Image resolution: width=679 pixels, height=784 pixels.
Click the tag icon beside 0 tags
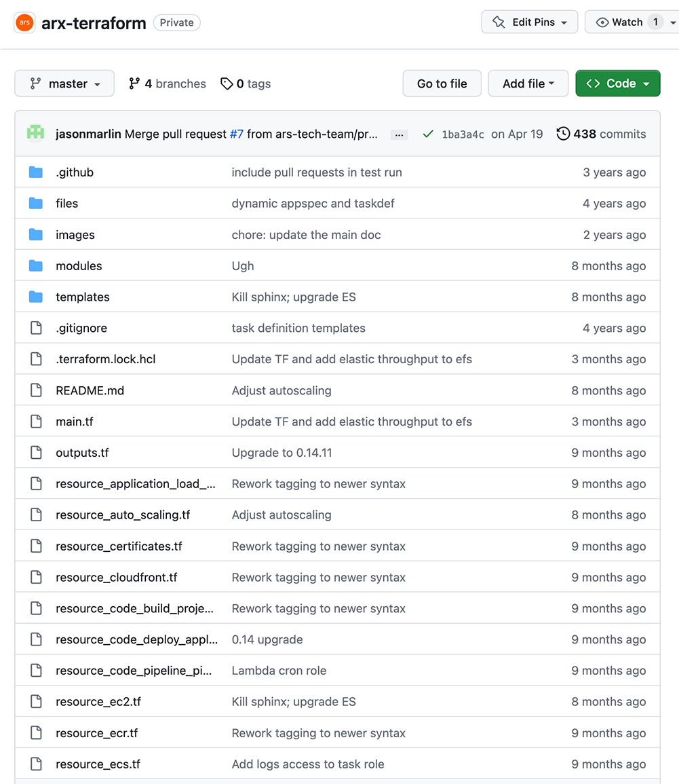pos(227,83)
